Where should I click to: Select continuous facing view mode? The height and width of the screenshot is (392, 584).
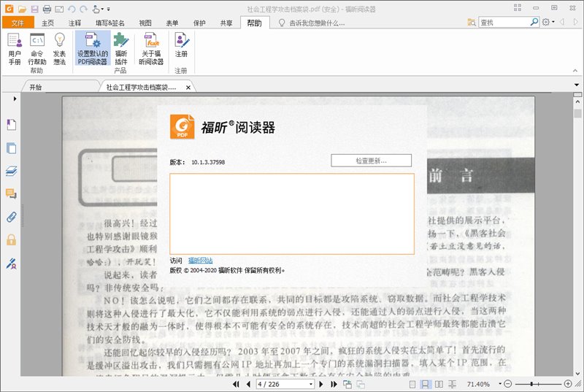tap(452, 384)
